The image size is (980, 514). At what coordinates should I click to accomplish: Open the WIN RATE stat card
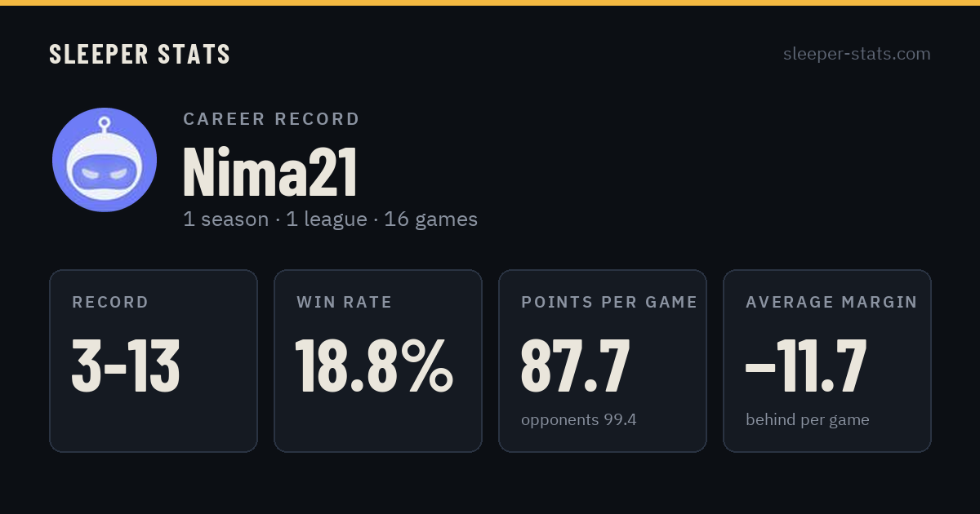click(x=378, y=361)
